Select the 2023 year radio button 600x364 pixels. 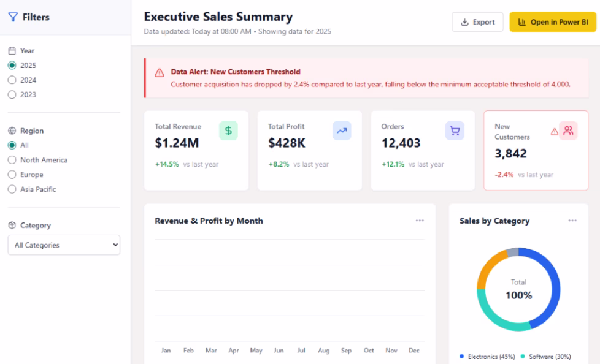(12, 95)
